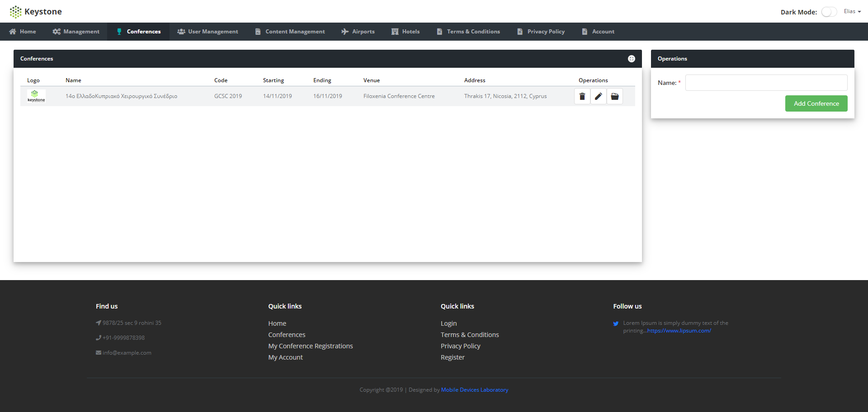This screenshot has width=868, height=412.
Task: Click the Register link in the footer
Action: (x=452, y=357)
